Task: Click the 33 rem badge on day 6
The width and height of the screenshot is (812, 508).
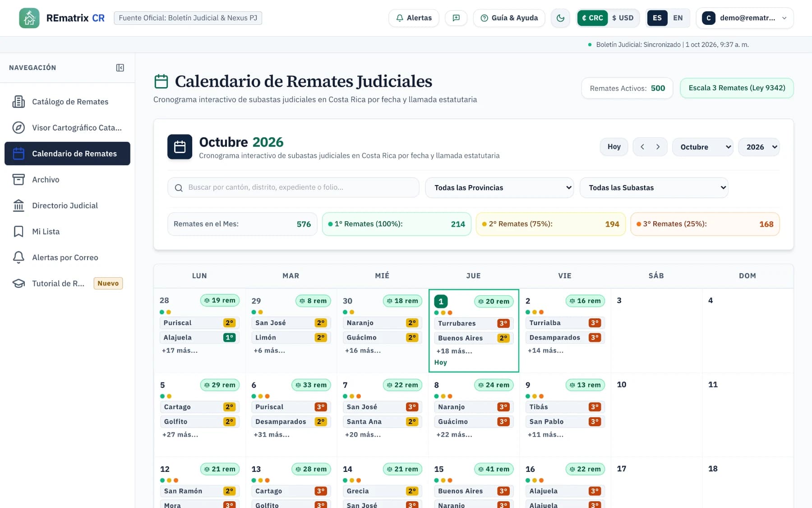Action: click(x=311, y=385)
